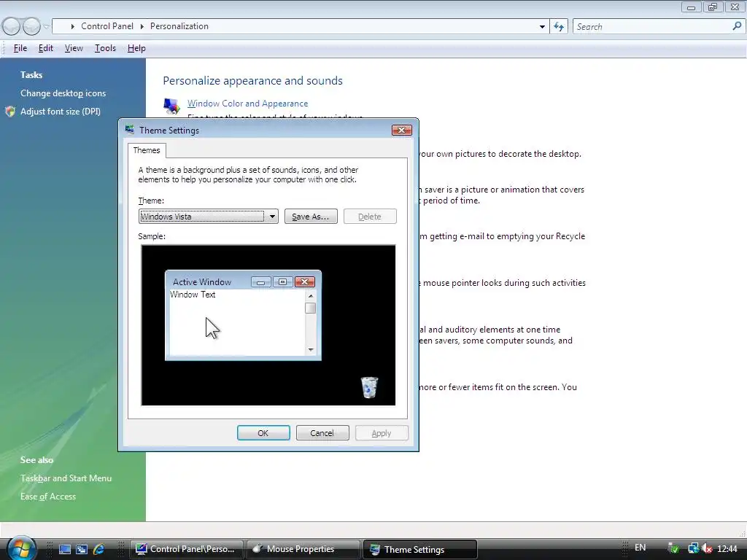Open the Tools menu
Viewport: 747px width, 560px height.
tap(105, 48)
